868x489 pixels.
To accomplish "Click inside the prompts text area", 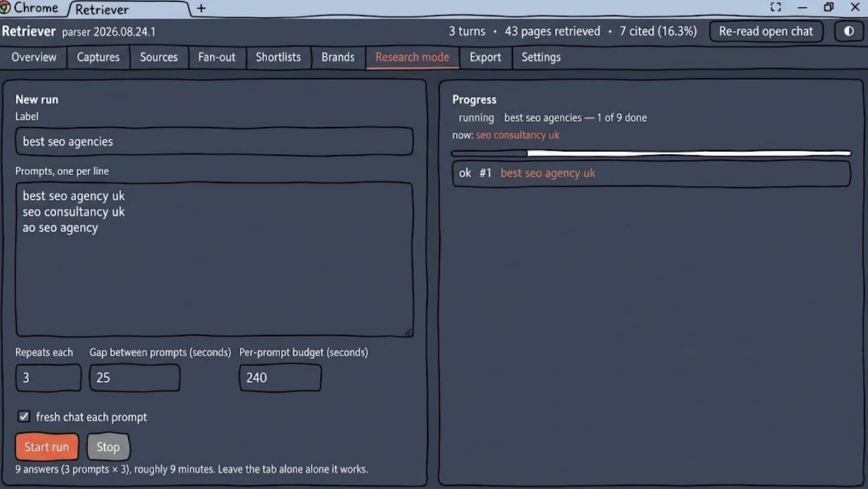I will [214, 259].
